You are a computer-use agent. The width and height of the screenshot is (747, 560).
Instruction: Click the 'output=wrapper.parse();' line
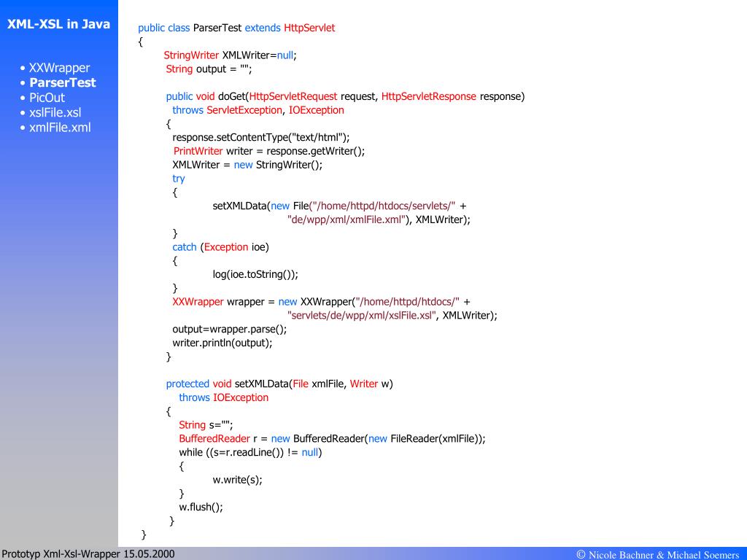[230, 329]
